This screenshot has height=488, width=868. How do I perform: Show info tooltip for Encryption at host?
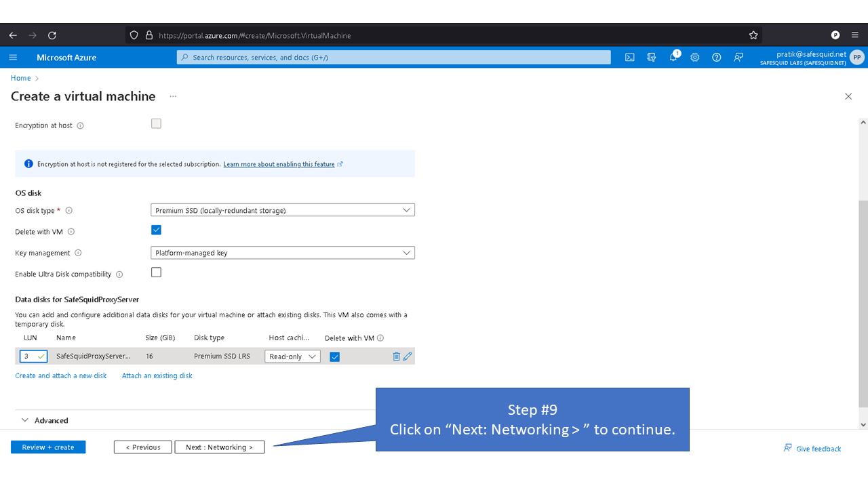(80, 125)
